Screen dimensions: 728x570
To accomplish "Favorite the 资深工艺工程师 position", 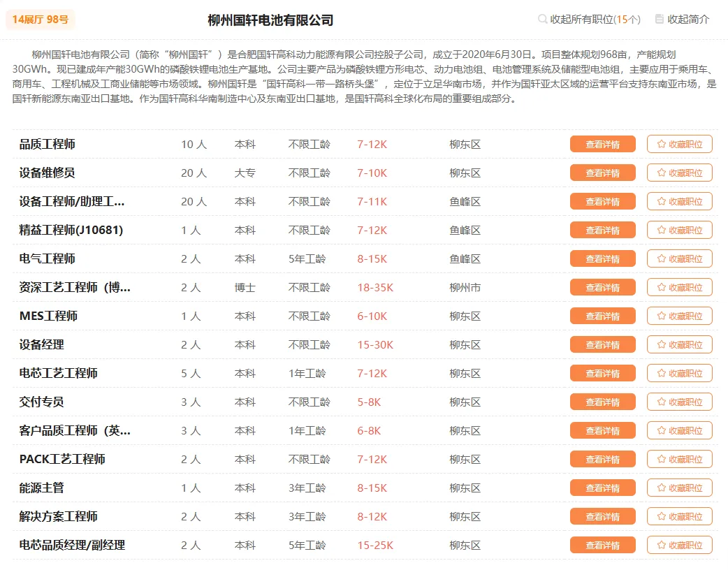I will (x=680, y=287).
